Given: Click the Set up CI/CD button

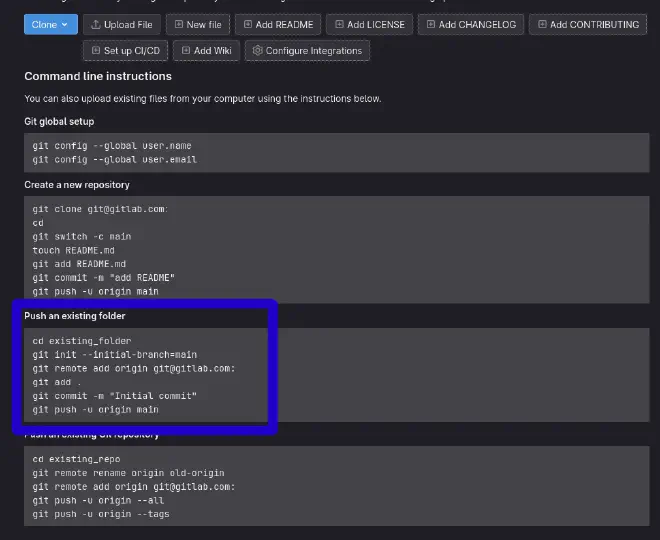Looking at the screenshot, I should [x=125, y=51].
